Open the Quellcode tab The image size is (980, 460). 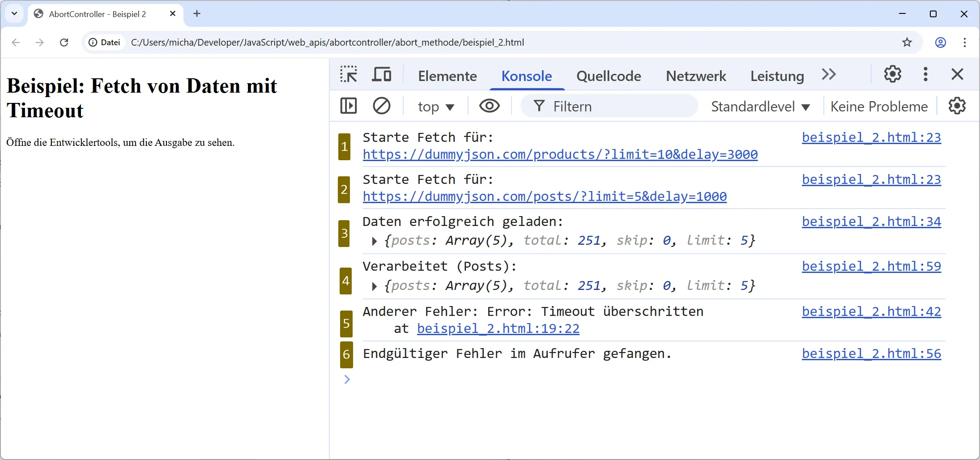(x=609, y=76)
